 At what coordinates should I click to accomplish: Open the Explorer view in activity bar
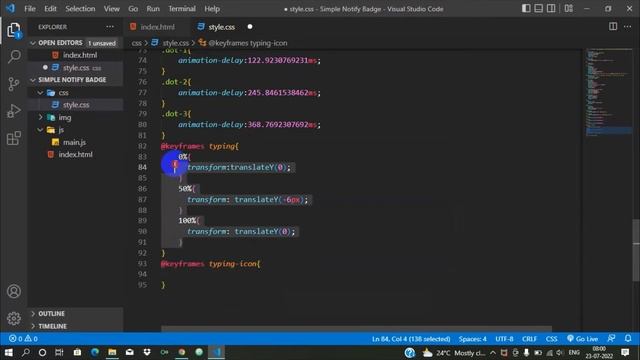tap(13, 30)
